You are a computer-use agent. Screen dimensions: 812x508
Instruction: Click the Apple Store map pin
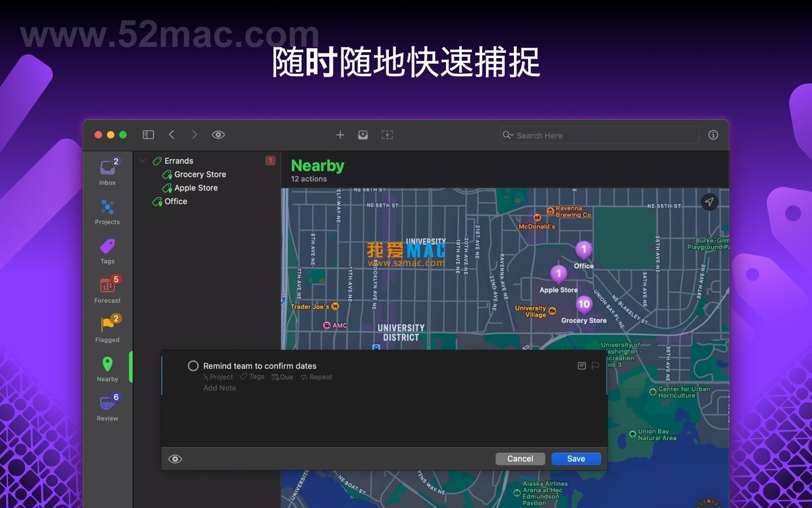559,274
